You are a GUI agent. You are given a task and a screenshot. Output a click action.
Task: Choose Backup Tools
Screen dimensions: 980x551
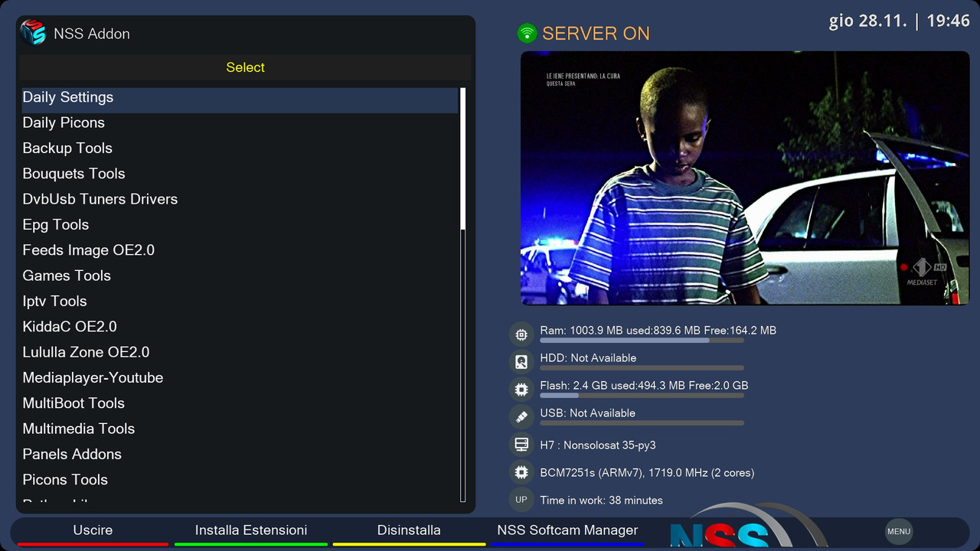pos(240,148)
